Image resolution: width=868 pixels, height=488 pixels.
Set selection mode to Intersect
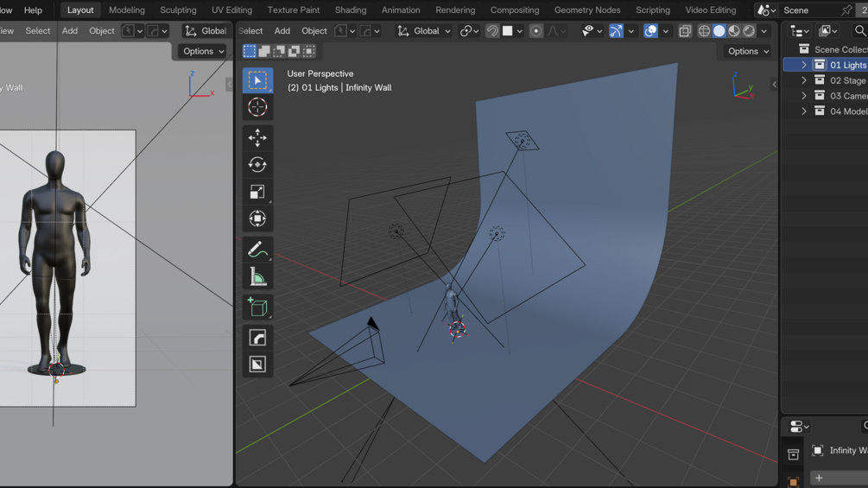click(x=309, y=51)
